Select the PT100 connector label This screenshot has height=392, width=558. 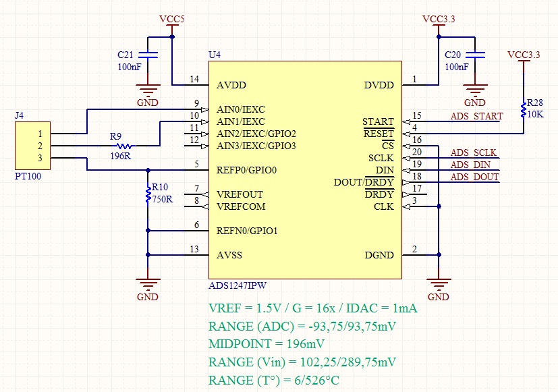tap(28, 176)
